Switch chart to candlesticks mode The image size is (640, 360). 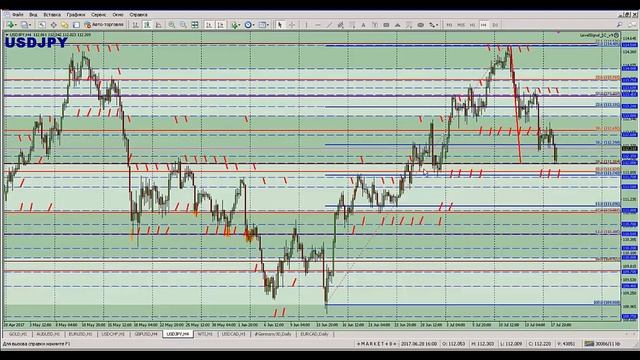pos(147,25)
